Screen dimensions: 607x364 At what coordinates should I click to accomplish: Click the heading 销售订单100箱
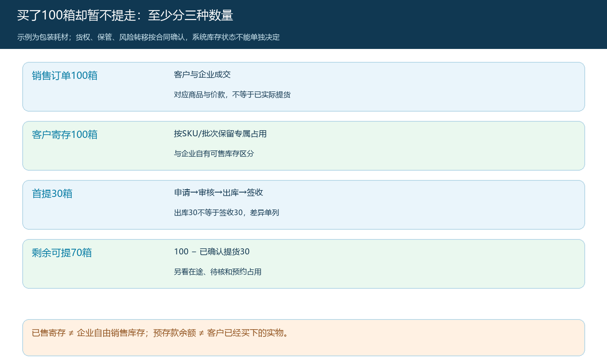pyautogui.click(x=65, y=76)
